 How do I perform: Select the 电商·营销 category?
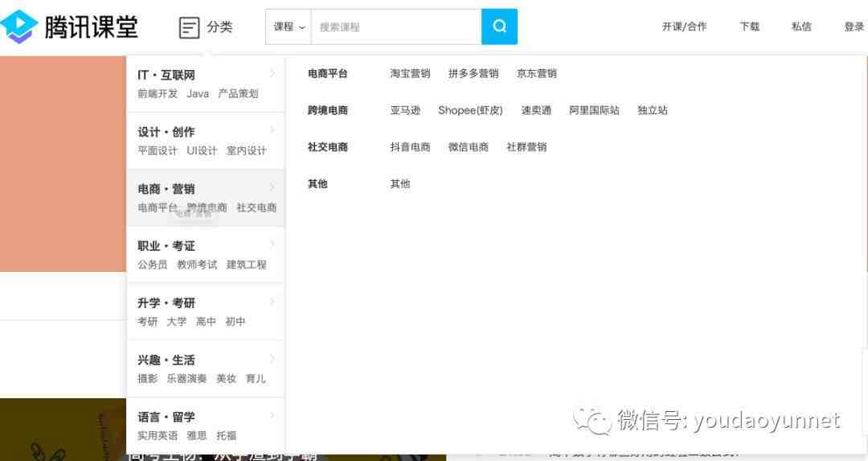[x=166, y=189]
